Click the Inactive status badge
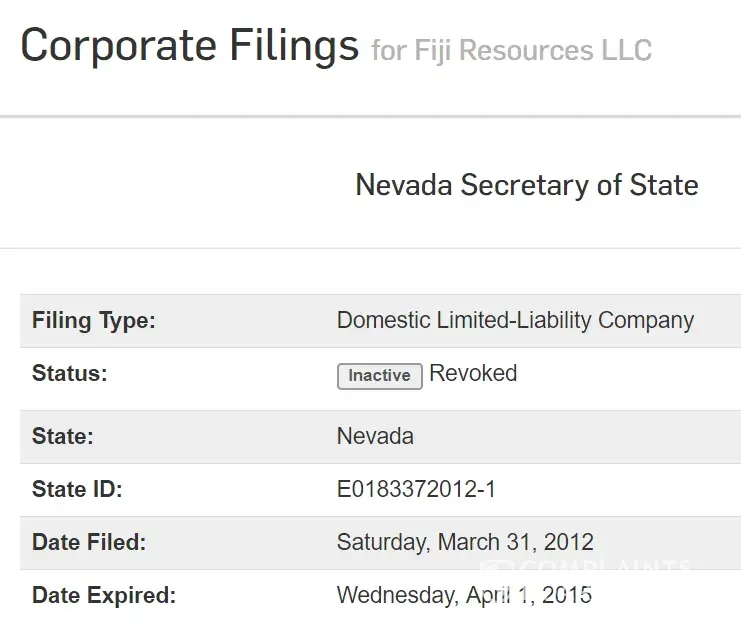Screen dimensions: 741x623 click(379, 375)
